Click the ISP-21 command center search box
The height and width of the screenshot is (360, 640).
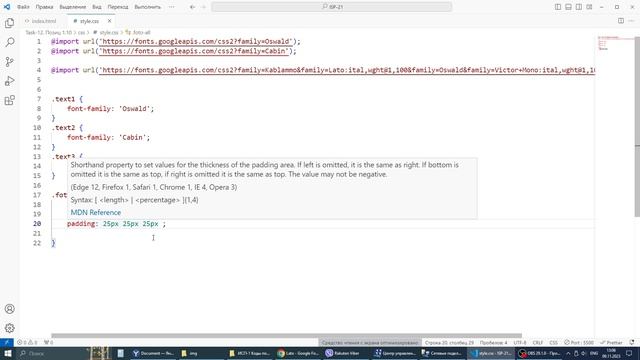(x=331, y=7)
